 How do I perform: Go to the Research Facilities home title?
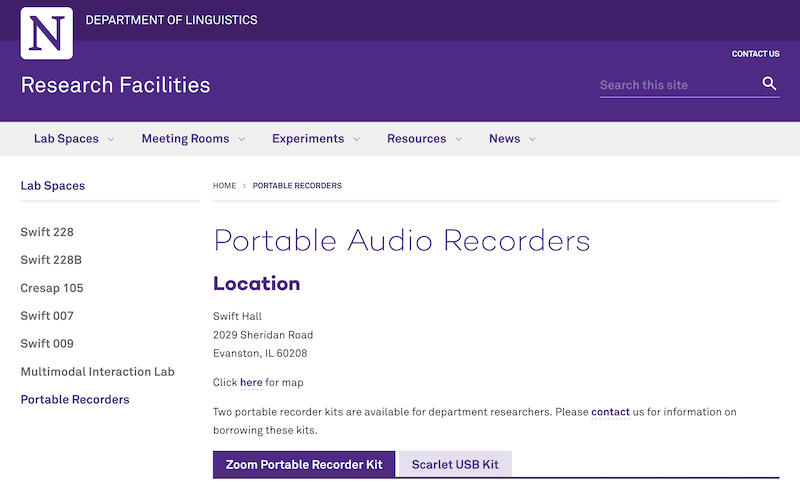[x=115, y=85]
